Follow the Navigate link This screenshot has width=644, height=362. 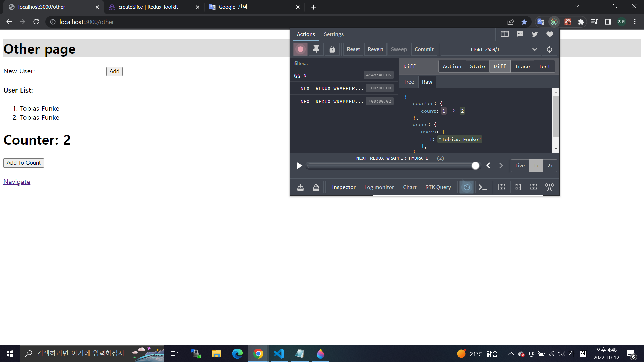point(17,182)
